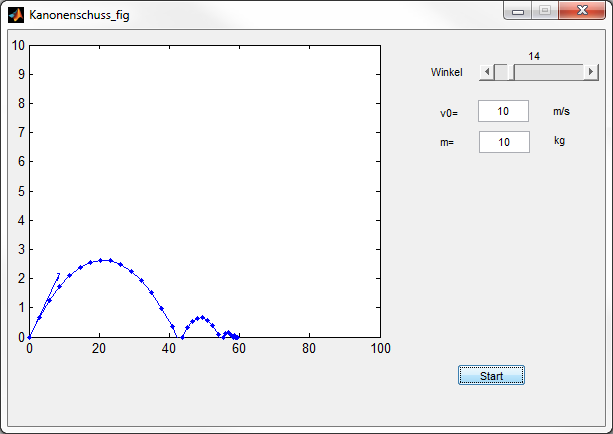Click the peak of the second bounce arc
The width and height of the screenshot is (613, 434).
pyautogui.click(x=202, y=317)
